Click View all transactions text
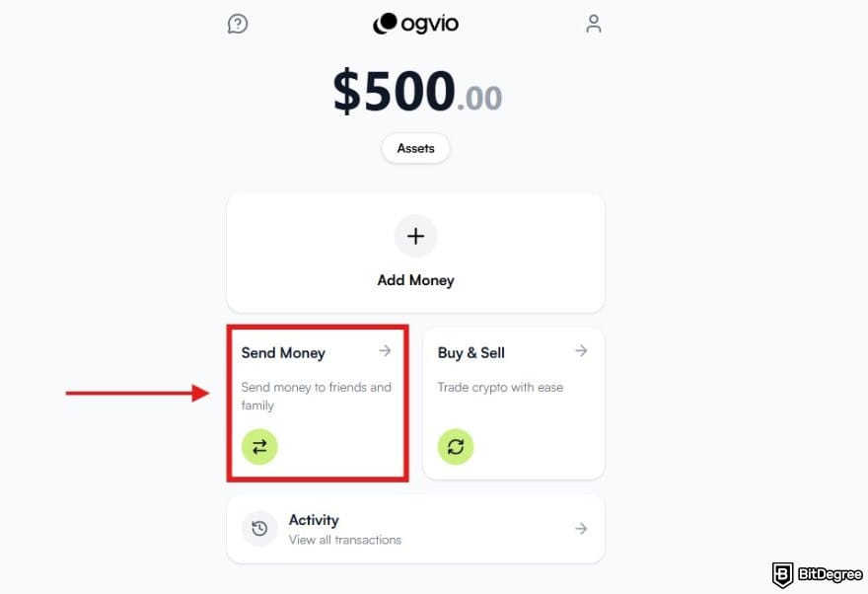Screen dimensions: 868x594 [x=343, y=540]
